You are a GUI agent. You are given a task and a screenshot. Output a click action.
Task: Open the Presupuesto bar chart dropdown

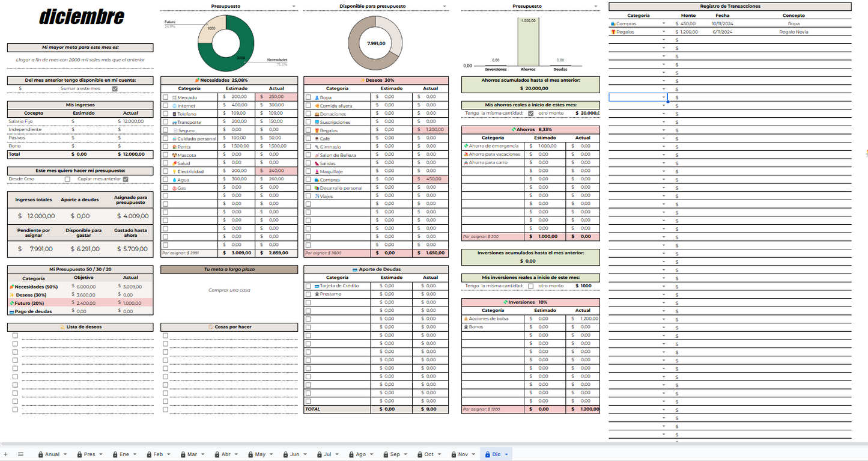point(596,6)
